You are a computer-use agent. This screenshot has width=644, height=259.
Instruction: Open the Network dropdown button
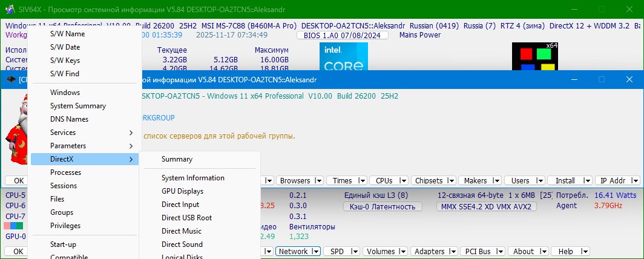click(298, 251)
